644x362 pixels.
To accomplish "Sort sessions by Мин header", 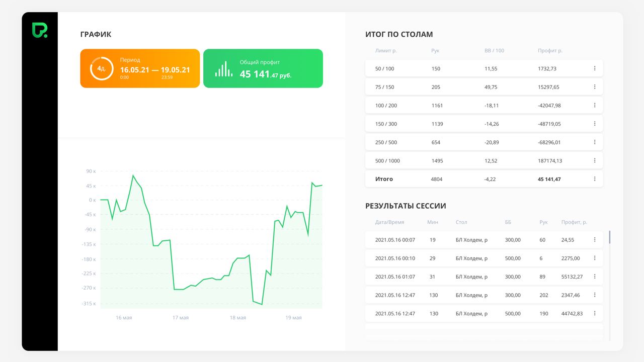I will click(x=433, y=222).
